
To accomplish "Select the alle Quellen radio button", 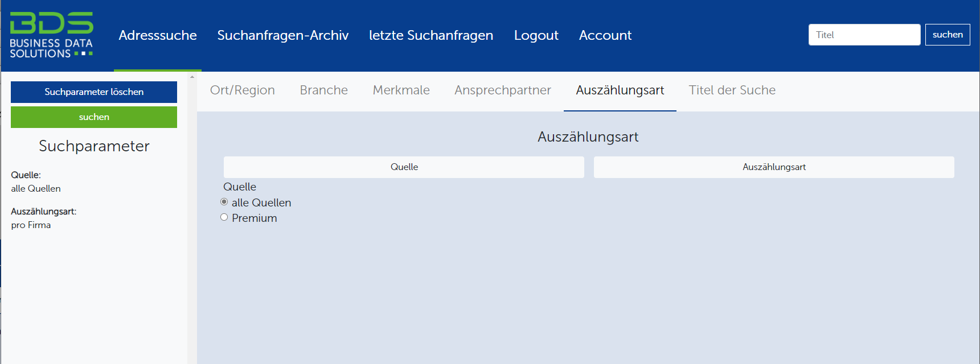I will (x=224, y=202).
